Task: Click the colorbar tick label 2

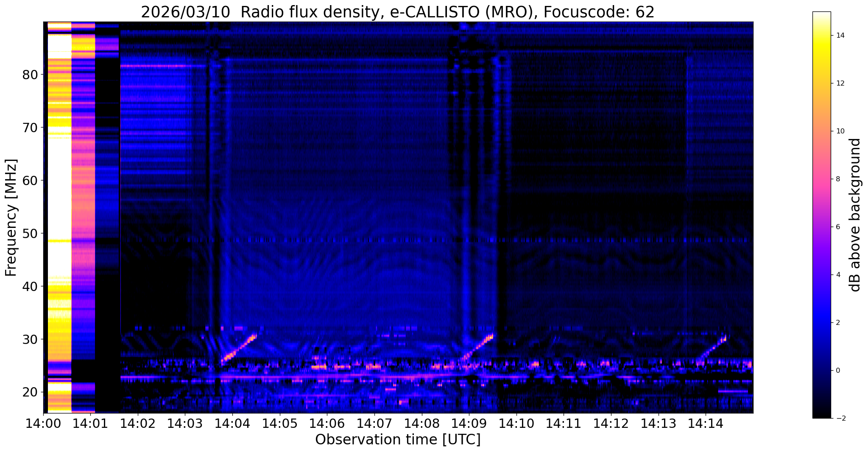Action: (x=837, y=323)
